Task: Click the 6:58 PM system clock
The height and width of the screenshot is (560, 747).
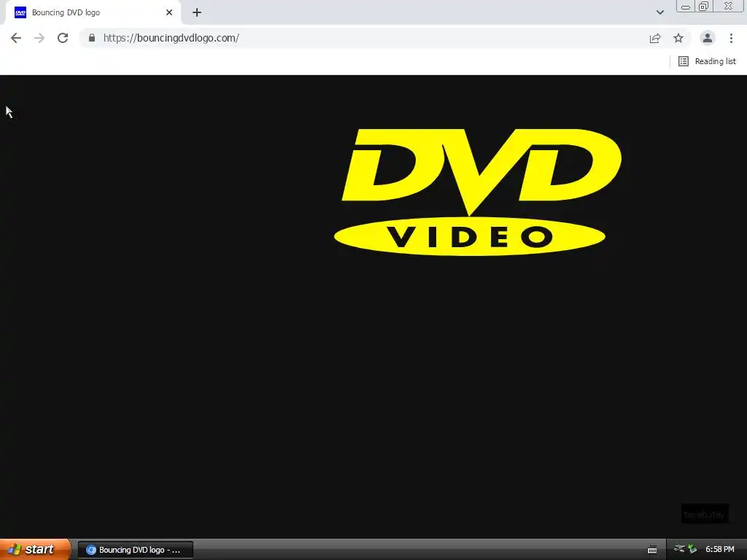Action: 720,550
